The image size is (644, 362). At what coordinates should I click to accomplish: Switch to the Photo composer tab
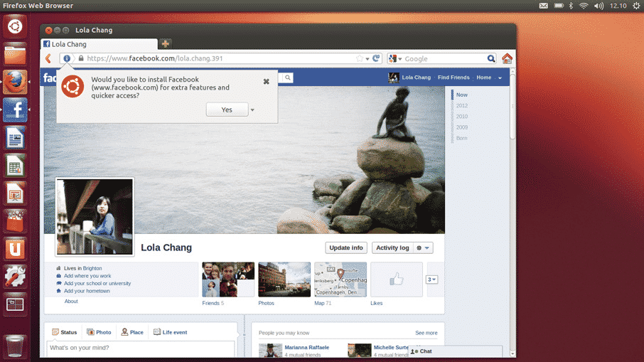point(99,332)
